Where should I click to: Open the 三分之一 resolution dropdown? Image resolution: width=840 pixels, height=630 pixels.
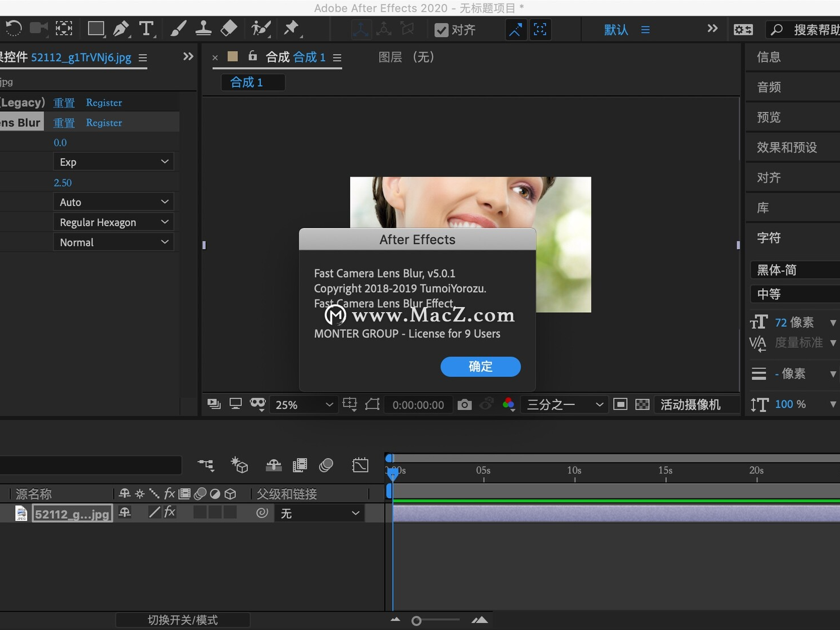(564, 404)
